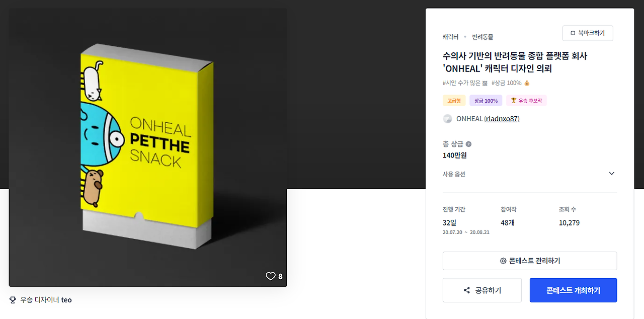
Task: Click the gear icon in 콘테스트 관리하기
Action: [503, 261]
